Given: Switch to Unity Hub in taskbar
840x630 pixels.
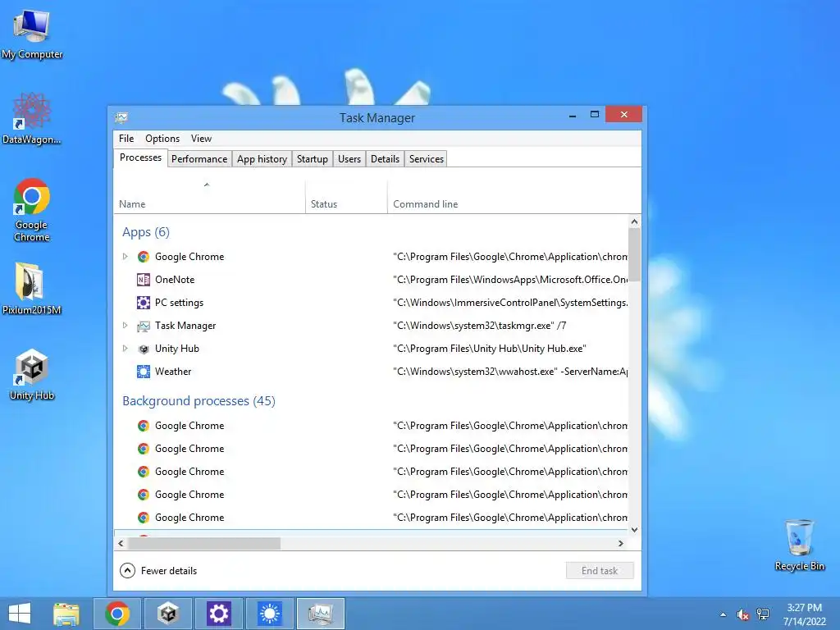Looking at the screenshot, I should [167, 614].
